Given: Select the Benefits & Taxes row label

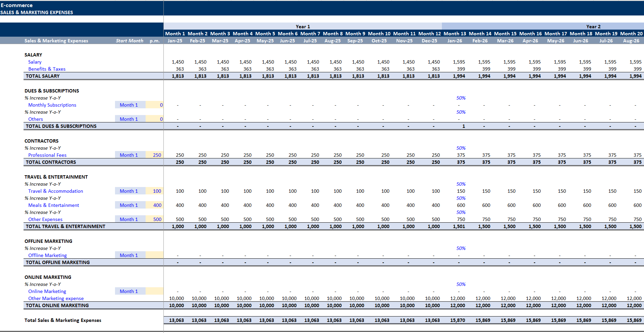Looking at the screenshot, I should pyautogui.click(x=47, y=69).
